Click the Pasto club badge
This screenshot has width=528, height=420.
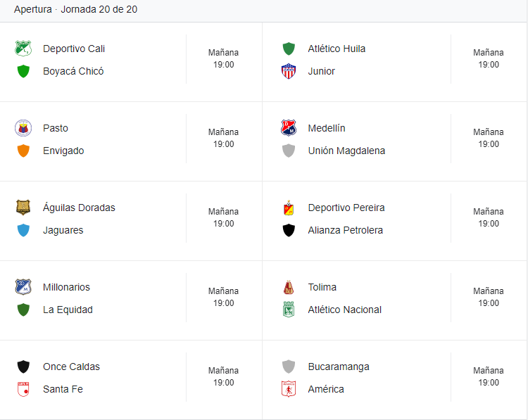[x=23, y=128]
